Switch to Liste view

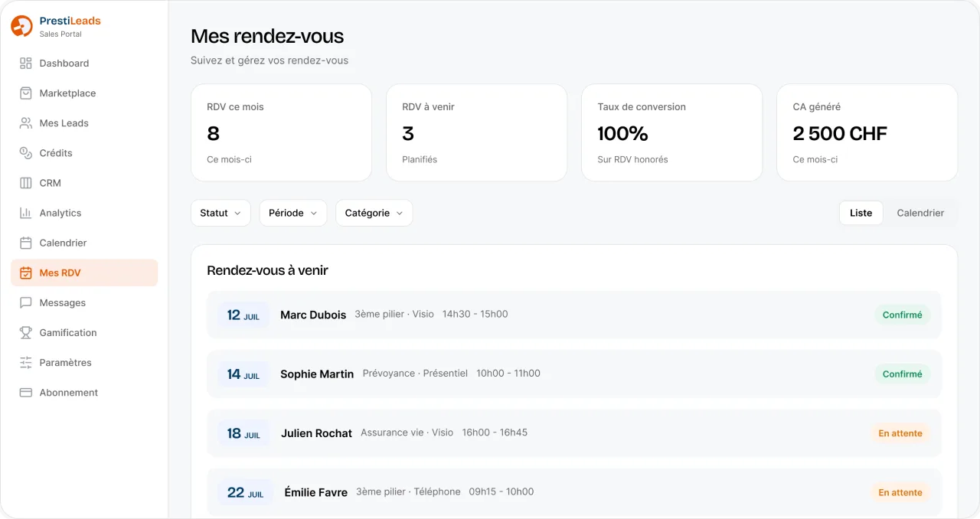861,213
